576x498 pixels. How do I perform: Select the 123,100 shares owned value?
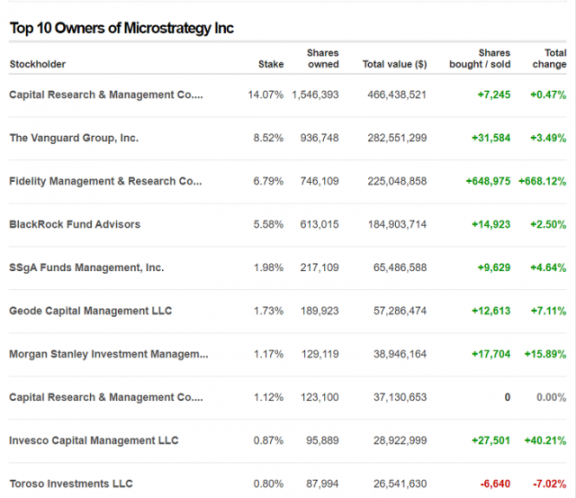(x=320, y=397)
